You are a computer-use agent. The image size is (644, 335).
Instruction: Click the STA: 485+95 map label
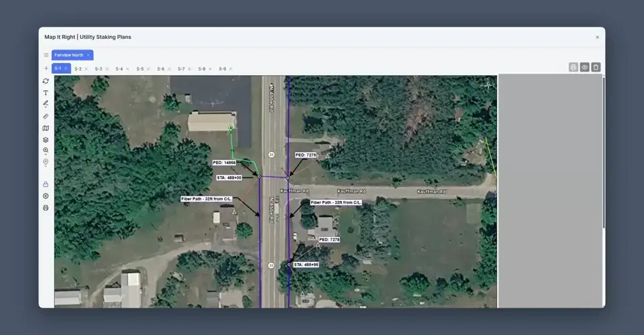(x=306, y=265)
